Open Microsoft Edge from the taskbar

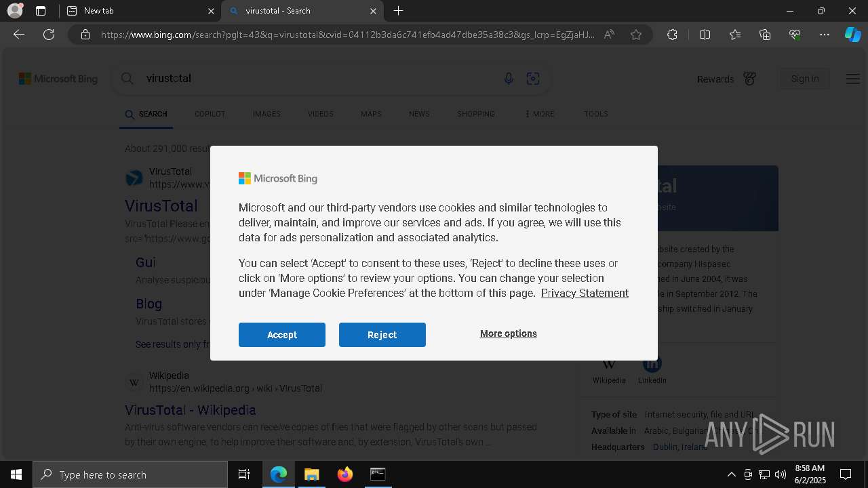[279, 474]
